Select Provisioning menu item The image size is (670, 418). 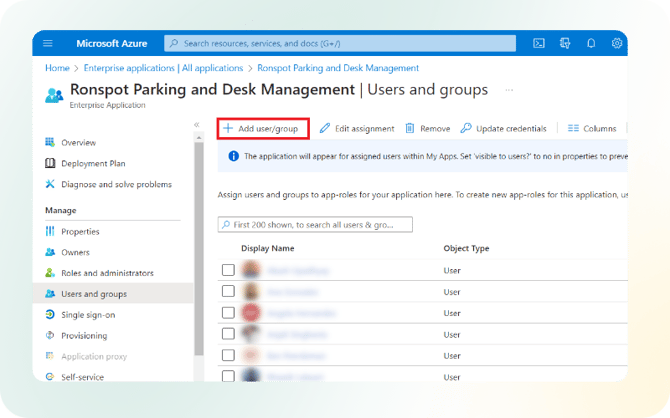tap(84, 336)
